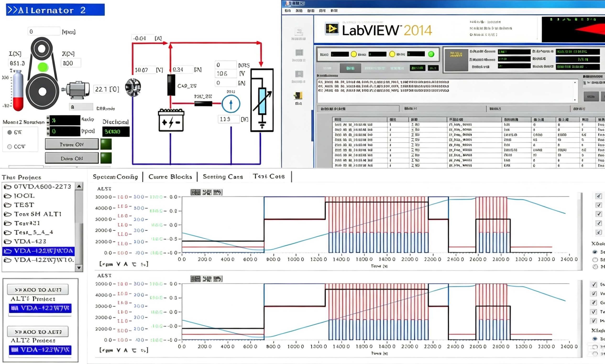Select the upper filled radio button in mode group

point(10,132)
